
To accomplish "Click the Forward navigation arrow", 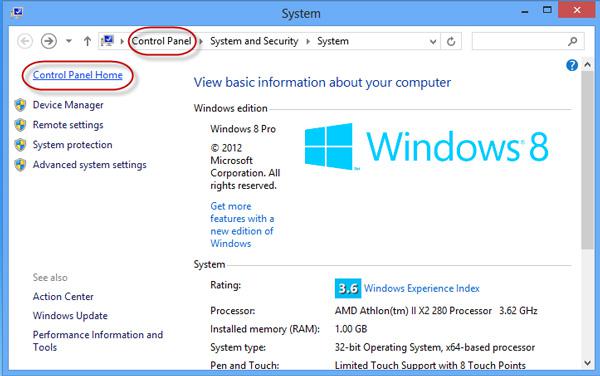I will 49,41.
